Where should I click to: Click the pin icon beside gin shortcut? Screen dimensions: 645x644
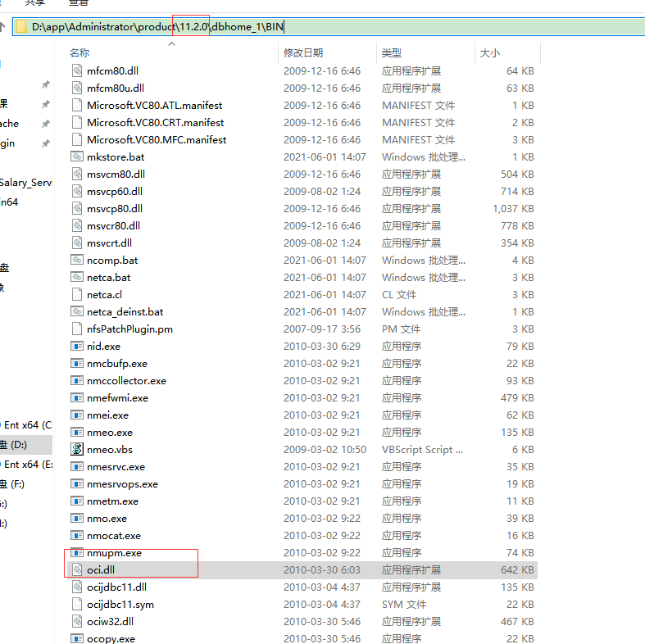pyautogui.click(x=46, y=143)
